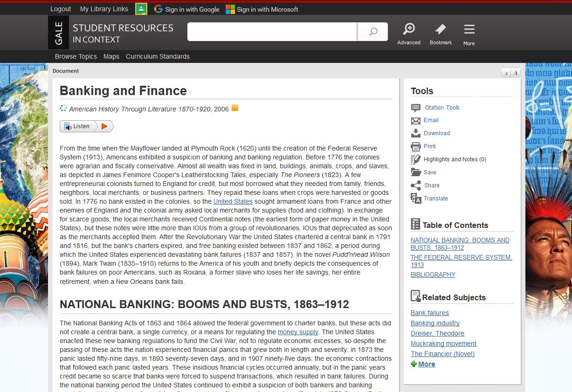Click the Table of Contents icon

pyautogui.click(x=415, y=224)
